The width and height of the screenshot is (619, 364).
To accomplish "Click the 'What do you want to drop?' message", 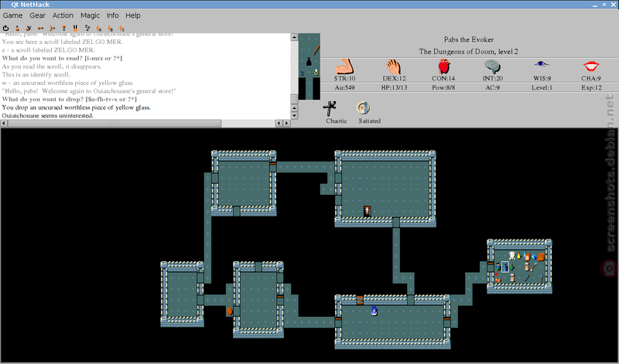I will point(69,99).
